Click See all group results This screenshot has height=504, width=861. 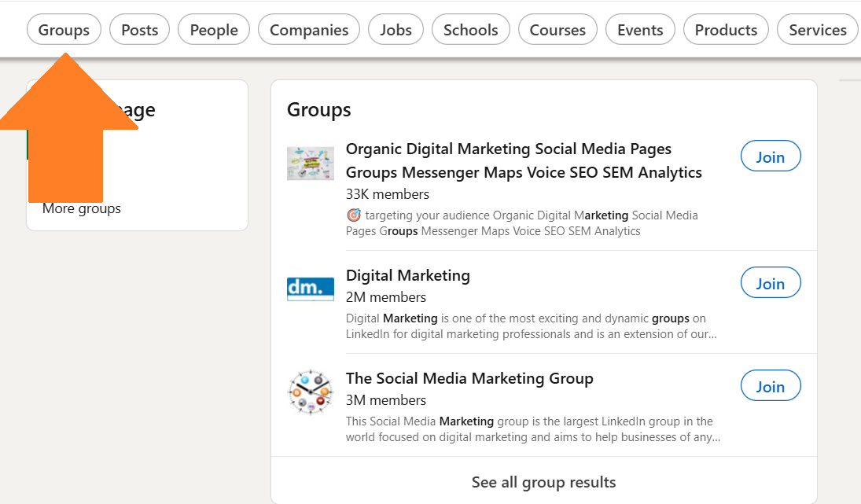pos(543,482)
